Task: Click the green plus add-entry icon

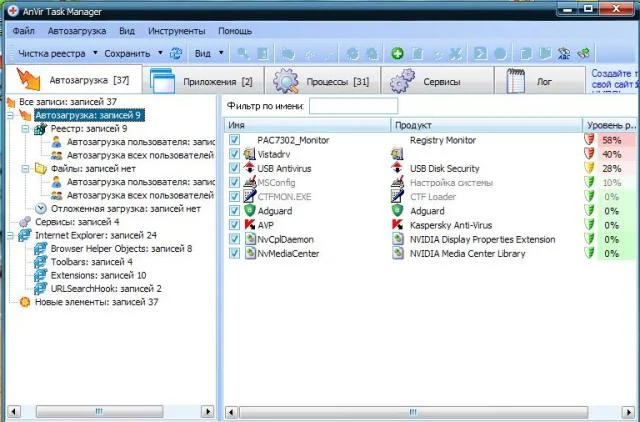Action: (x=397, y=53)
